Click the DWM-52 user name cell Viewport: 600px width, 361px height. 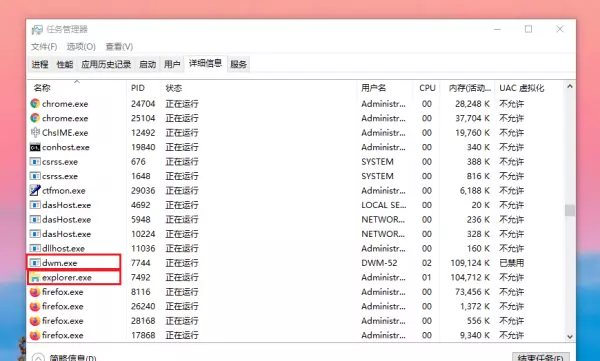point(379,263)
